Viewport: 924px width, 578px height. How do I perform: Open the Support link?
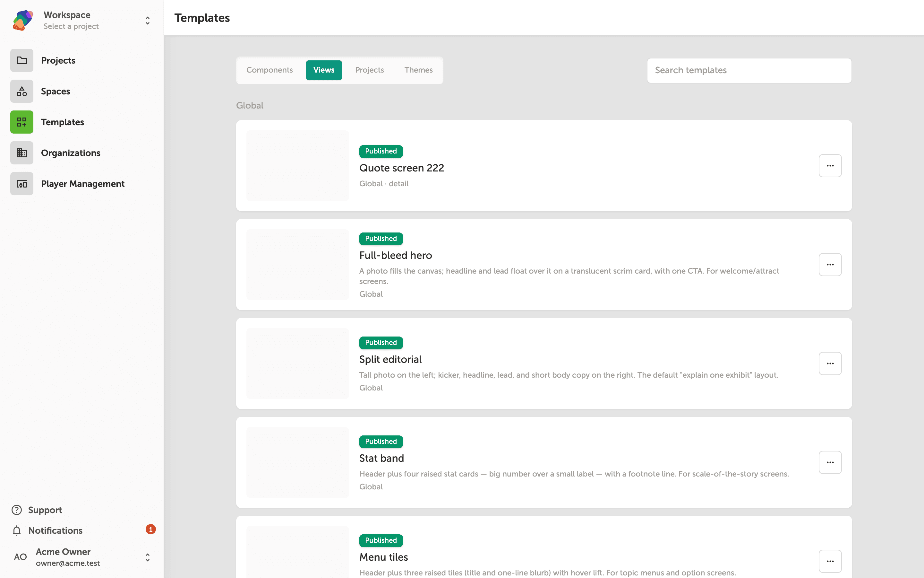pyautogui.click(x=45, y=510)
